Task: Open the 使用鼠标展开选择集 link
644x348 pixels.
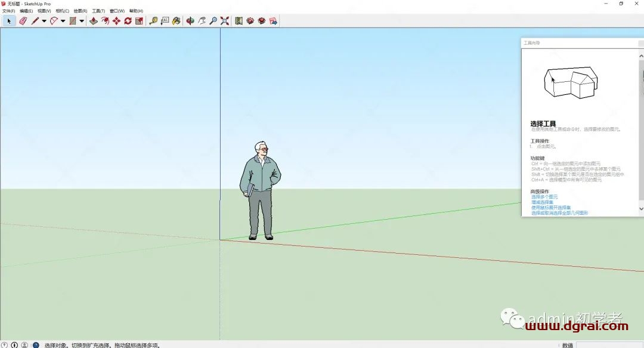Action: [x=551, y=208]
